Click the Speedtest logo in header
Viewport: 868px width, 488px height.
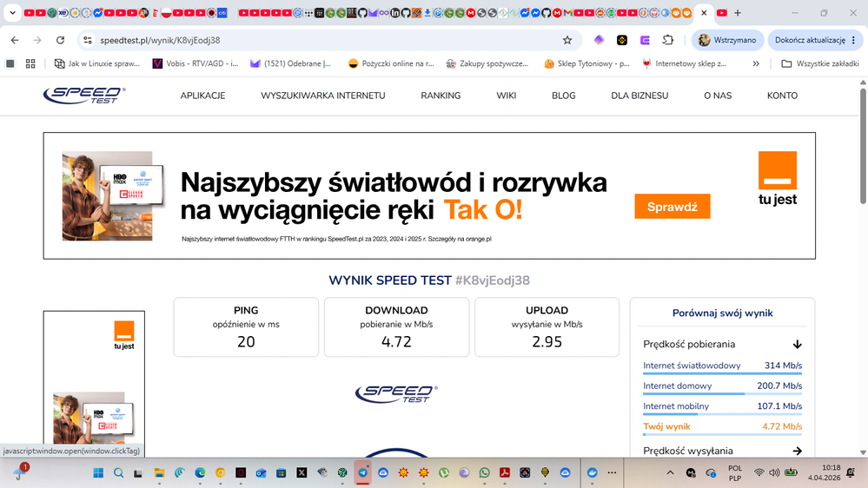pyautogui.click(x=84, y=96)
